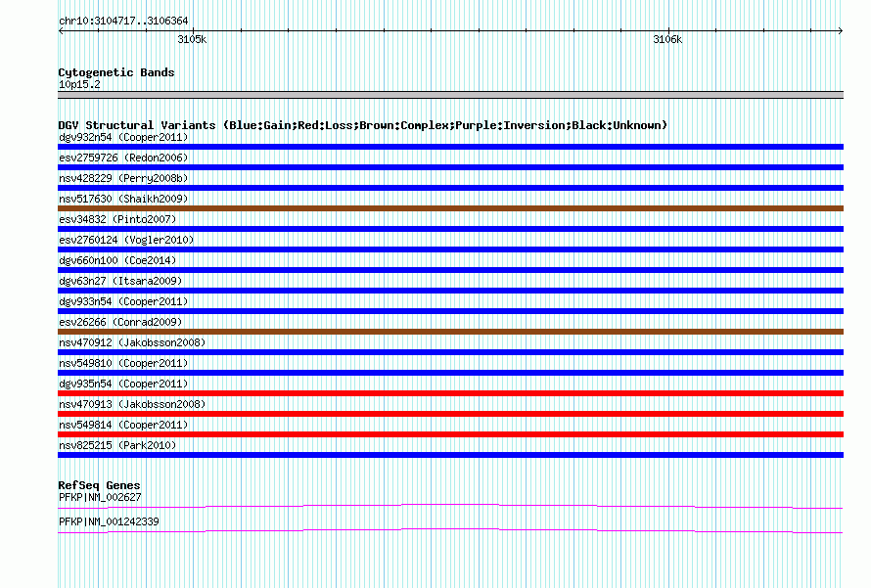The width and height of the screenshot is (871, 588).
Task: Click the right arrow of the ruler
Action: pos(841,31)
